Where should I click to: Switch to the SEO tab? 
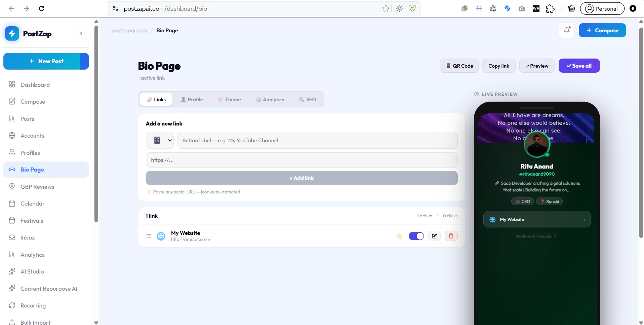(x=308, y=100)
